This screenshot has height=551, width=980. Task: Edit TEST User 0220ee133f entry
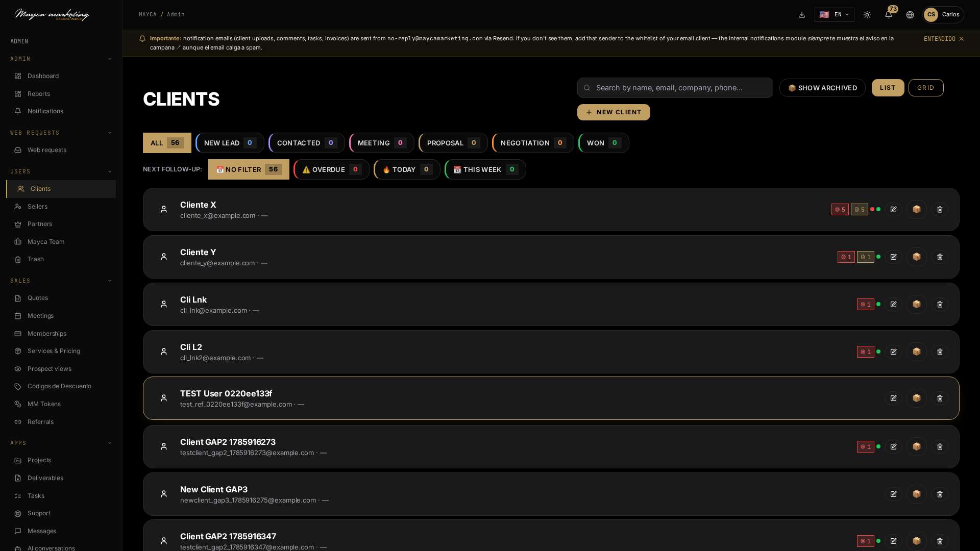pos(893,398)
